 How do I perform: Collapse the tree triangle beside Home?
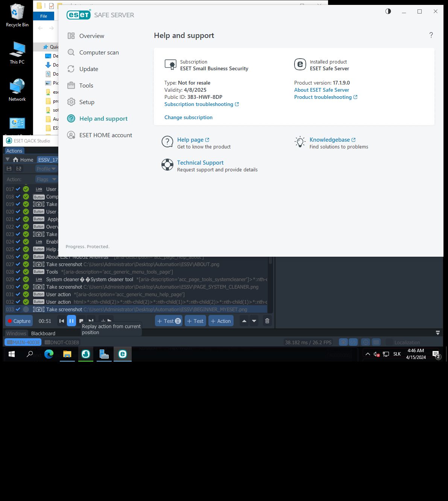pyautogui.click(x=8, y=160)
